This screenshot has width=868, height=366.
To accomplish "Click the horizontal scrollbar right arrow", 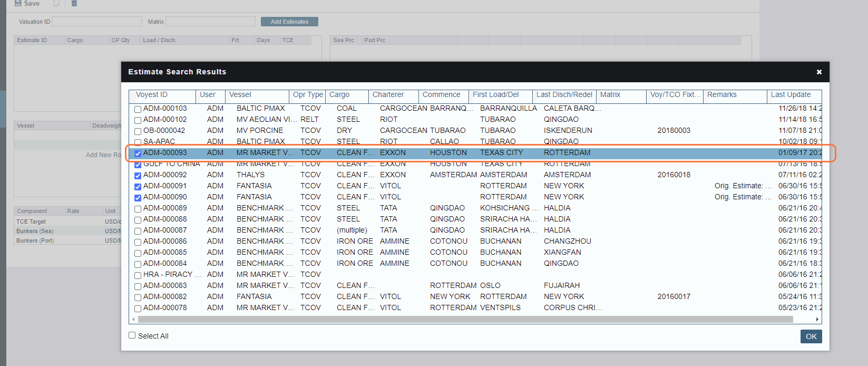I will coord(817,320).
